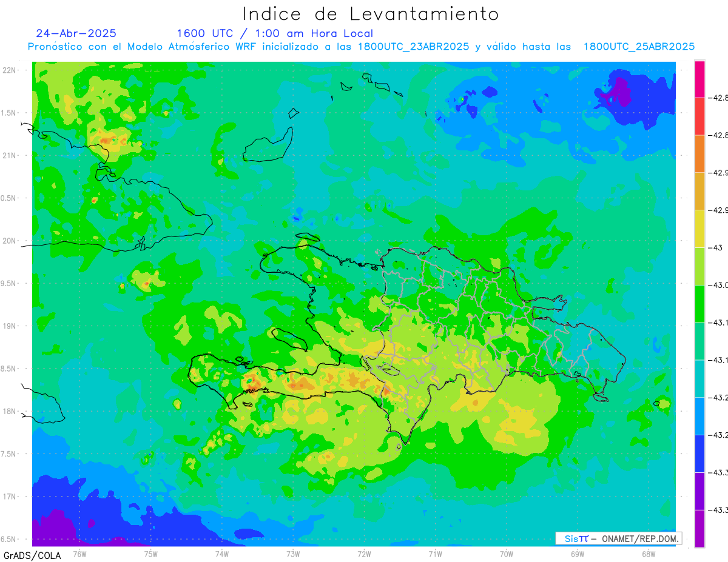Pick the gold swatch in the color bar
This screenshot has width=728, height=562.
pyautogui.click(x=699, y=191)
